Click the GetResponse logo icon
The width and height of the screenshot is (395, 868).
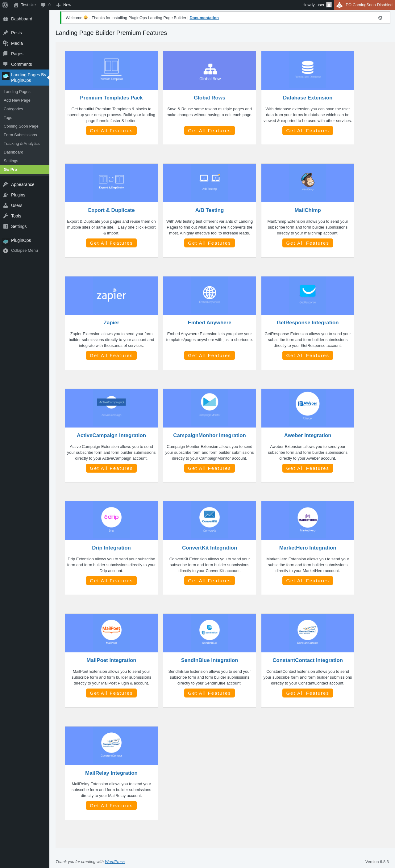[308, 291]
